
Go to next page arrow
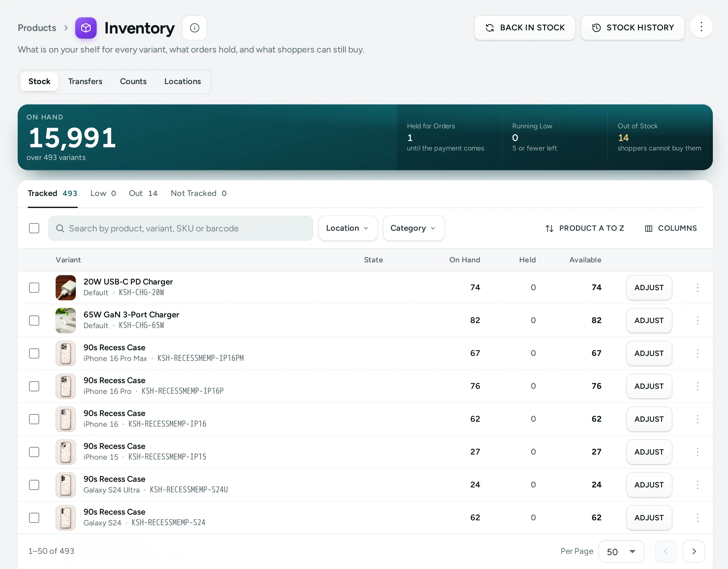point(694,551)
